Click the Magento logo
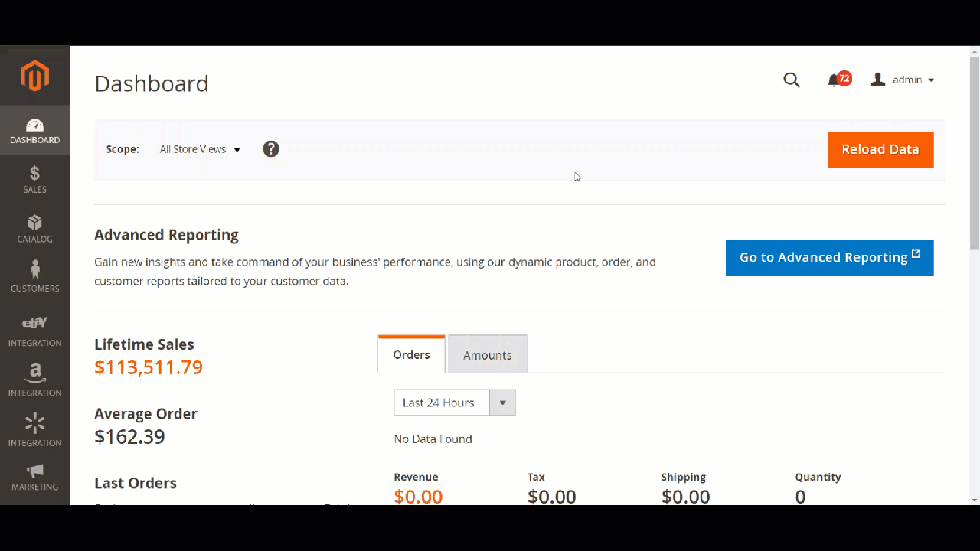This screenshot has width=980, height=551. pyautogui.click(x=34, y=76)
